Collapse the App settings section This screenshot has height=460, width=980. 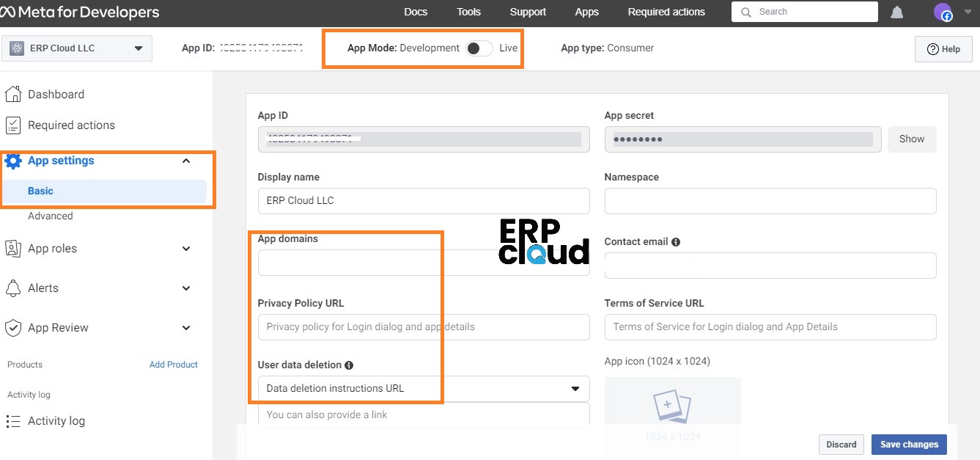point(186,161)
